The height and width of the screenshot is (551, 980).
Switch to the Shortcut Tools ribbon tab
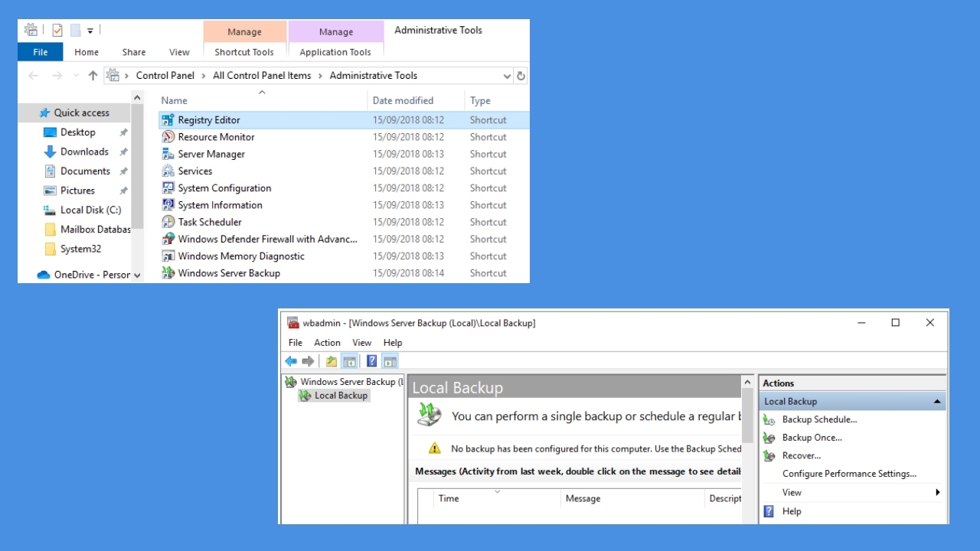244,52
